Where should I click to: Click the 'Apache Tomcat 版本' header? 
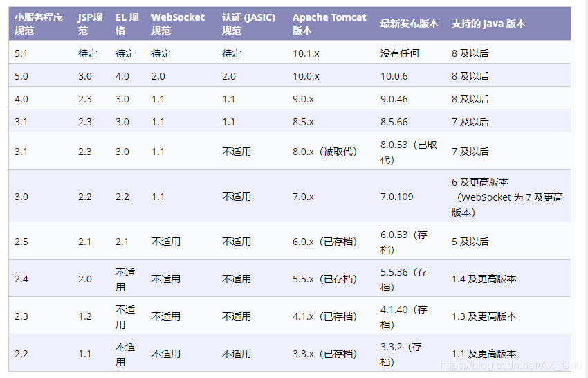pyautogui.click(x=329, y=24)
